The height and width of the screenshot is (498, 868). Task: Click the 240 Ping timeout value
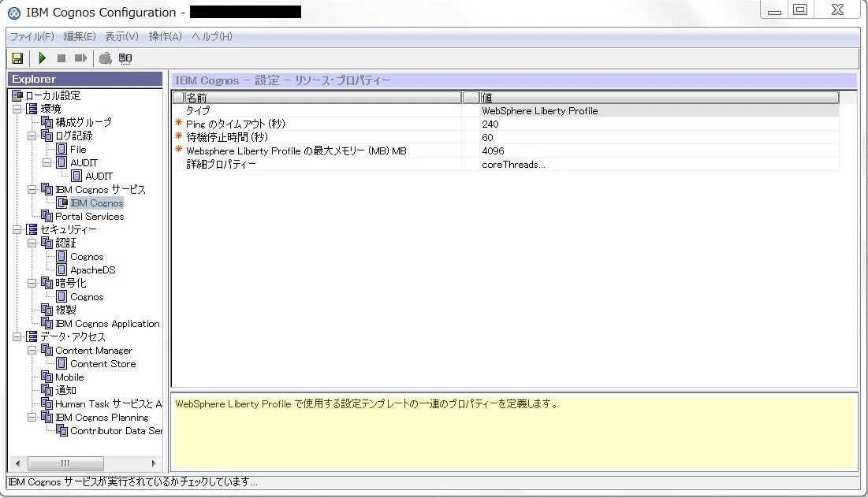click(659, 124)
